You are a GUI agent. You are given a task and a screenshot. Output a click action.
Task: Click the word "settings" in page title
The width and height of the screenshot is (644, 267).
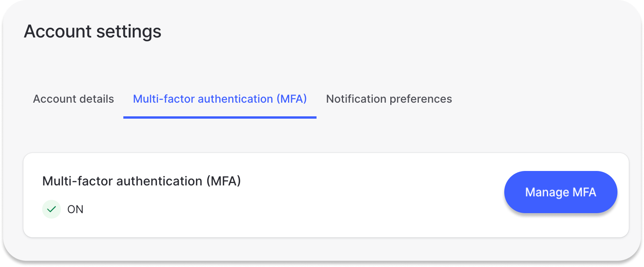tap(128, 32)
